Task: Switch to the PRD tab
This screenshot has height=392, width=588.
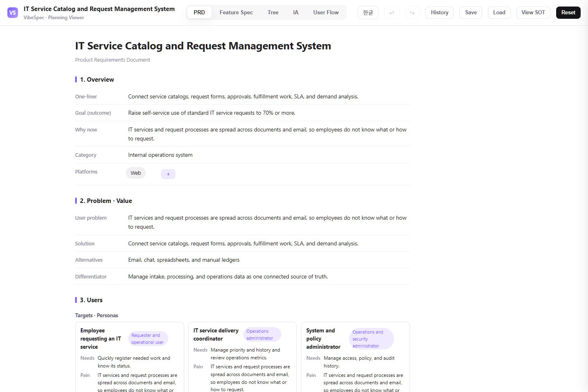Action: [199, 13]
